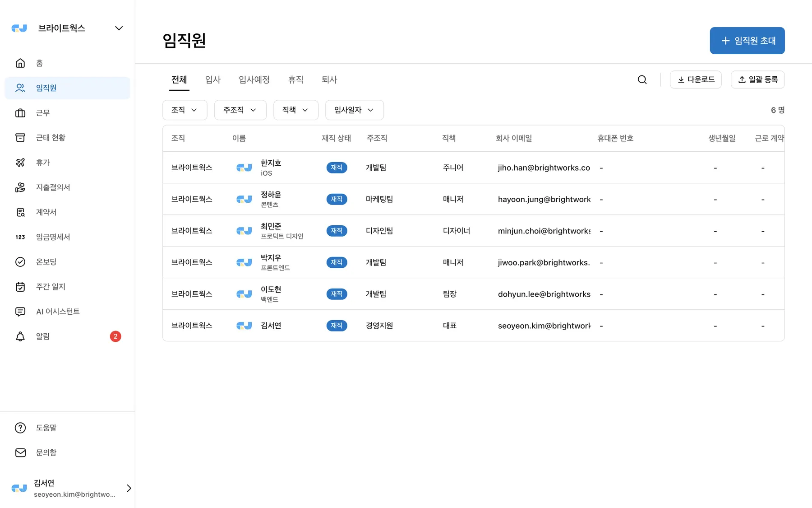Click 재직 badge in 최민준 row
This screenshot has height=508, width=812.
(337, 231)
